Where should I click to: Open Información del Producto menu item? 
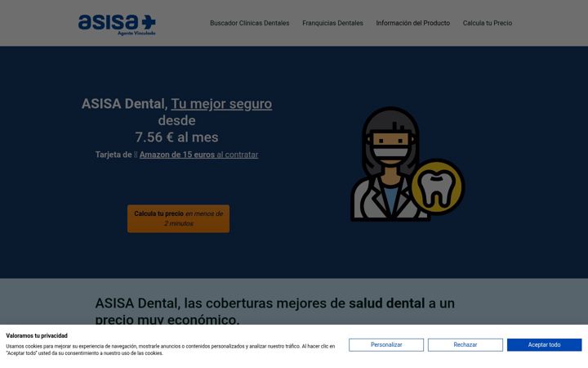413,23
